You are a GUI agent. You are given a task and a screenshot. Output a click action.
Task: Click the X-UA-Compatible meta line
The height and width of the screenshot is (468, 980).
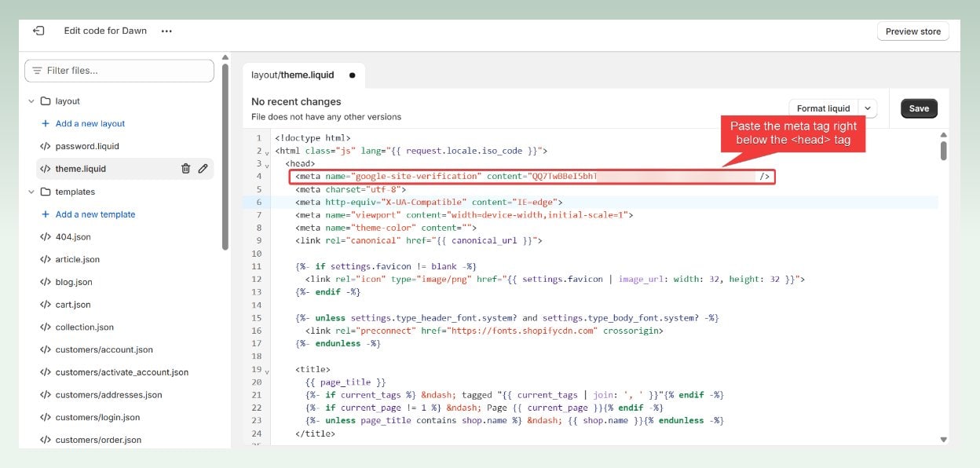tap(429, 202)
